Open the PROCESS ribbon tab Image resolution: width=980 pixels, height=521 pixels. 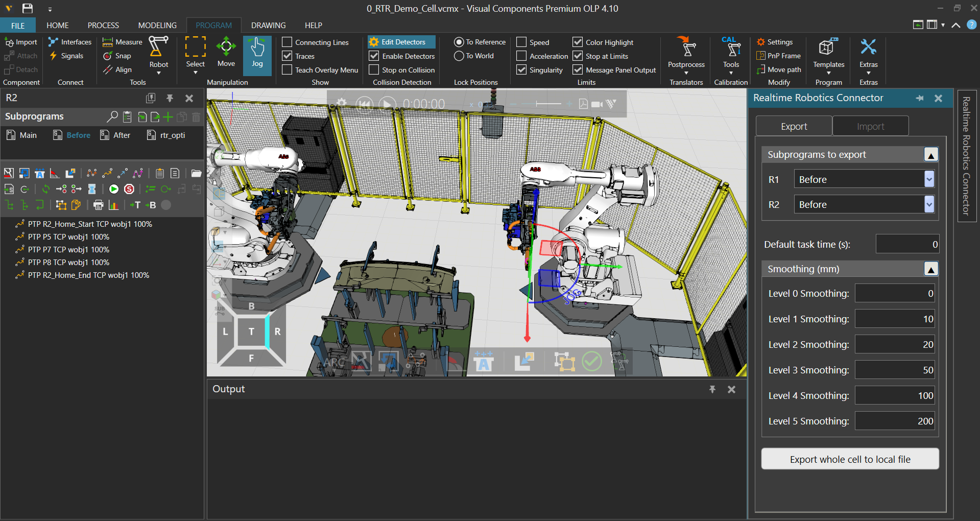pos(103,25)
